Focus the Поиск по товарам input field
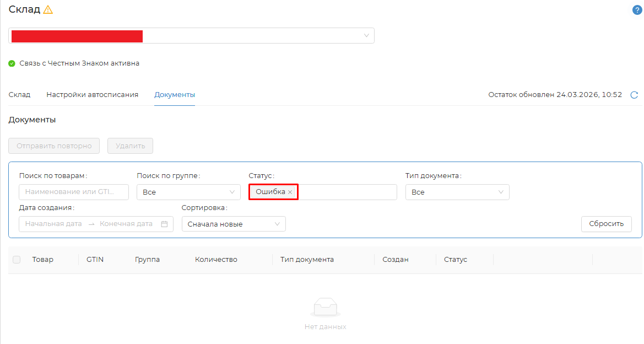644x344 pixels. tap(73, 192)
